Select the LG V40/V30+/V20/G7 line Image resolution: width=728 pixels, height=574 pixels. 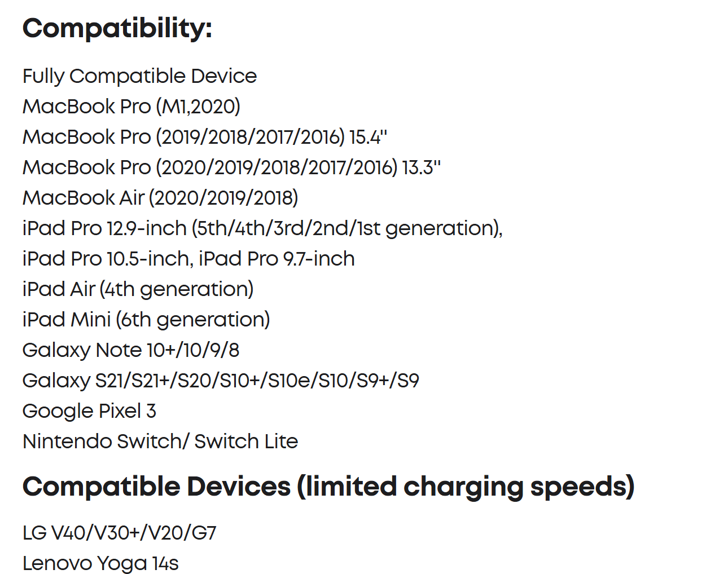[x=119, y=533]
